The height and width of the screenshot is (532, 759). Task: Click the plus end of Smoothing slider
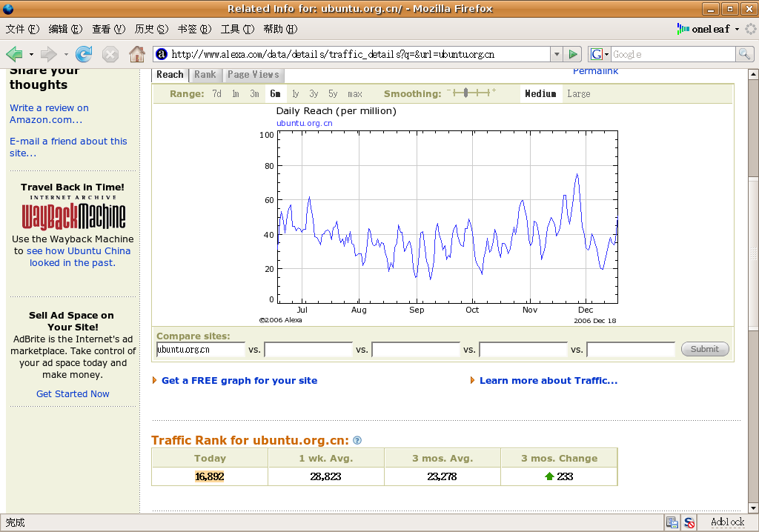point(494,90)
